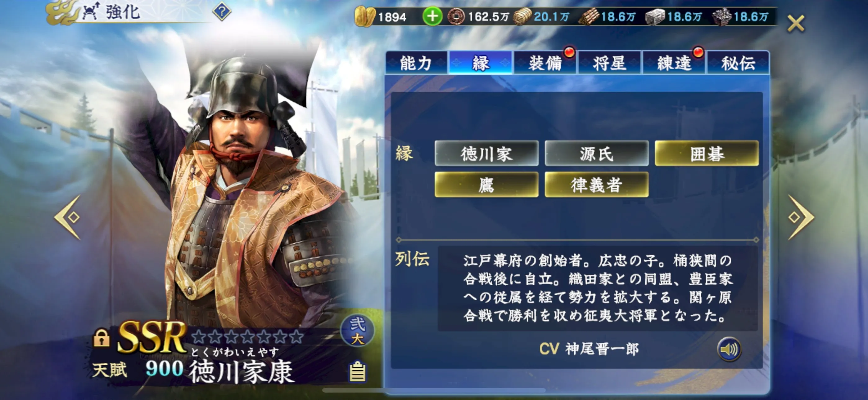Open the 秘伝 tab
868x400 pixels.
tap(738, 63)
